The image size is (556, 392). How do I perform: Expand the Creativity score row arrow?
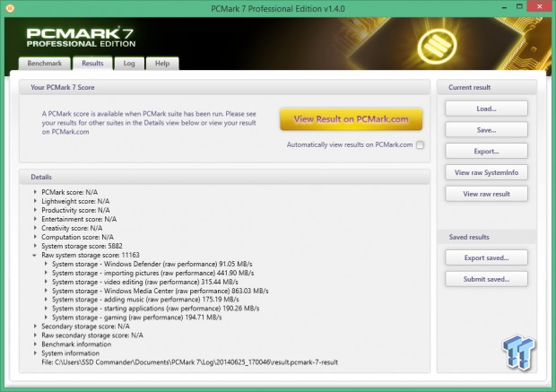[35, 228]
